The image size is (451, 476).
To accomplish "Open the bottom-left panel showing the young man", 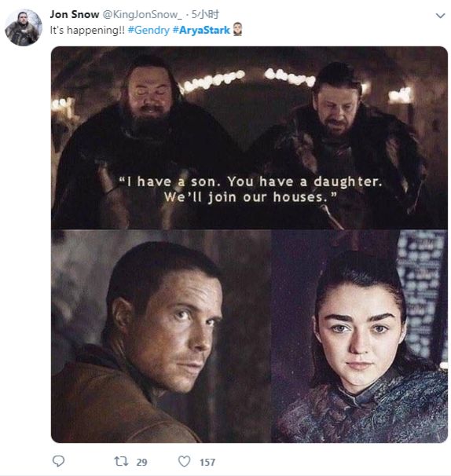I will pos(161,336).
